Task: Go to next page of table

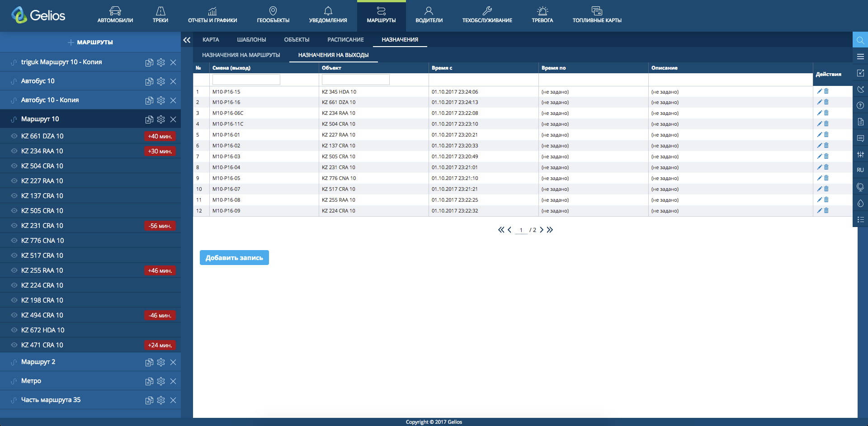Action: click(x=542, y=230)
